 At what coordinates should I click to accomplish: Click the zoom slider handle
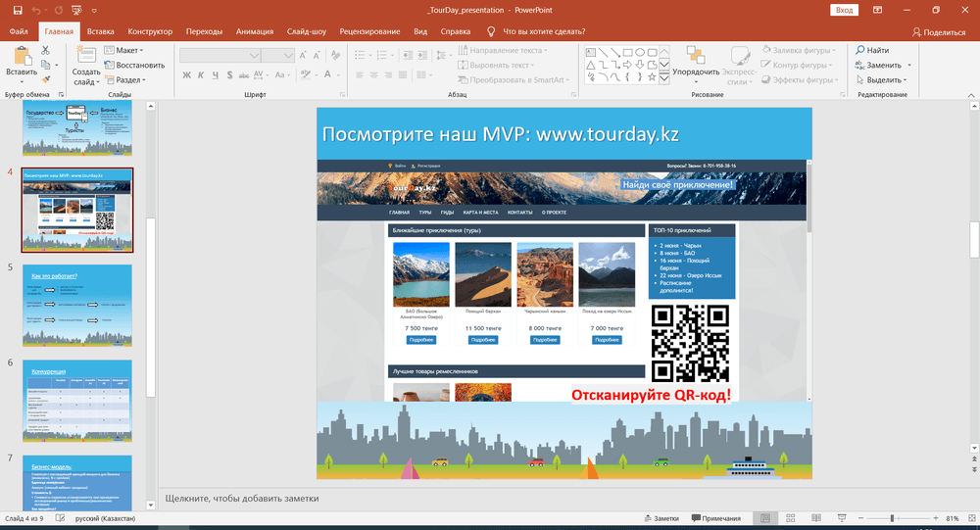coord(892,518)
